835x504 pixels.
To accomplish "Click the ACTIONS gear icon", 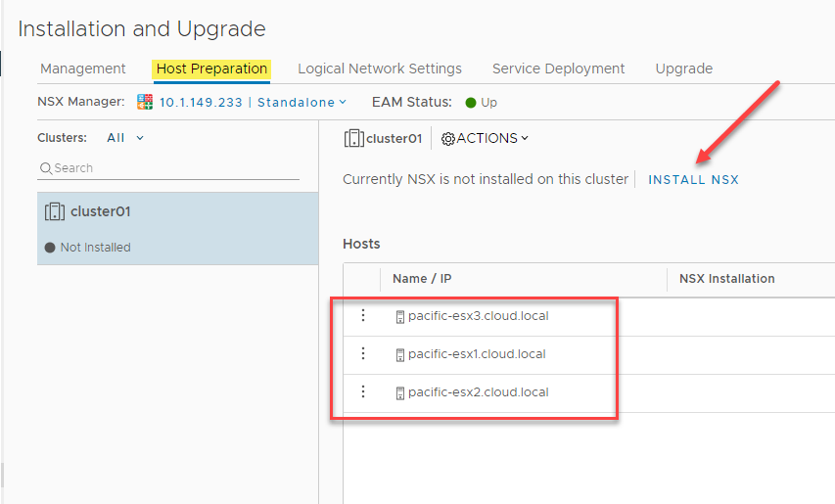I will [448, 139].
